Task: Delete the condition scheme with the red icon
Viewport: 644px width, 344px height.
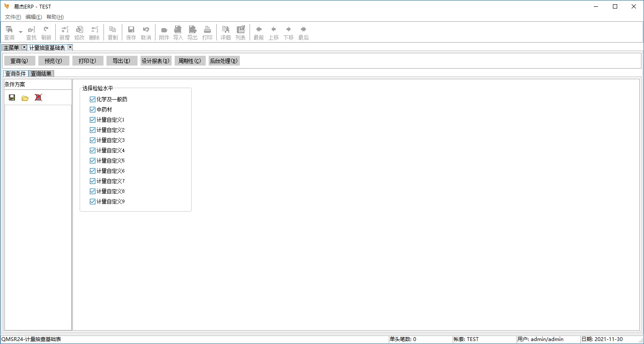Action: [x=38, y=98]
